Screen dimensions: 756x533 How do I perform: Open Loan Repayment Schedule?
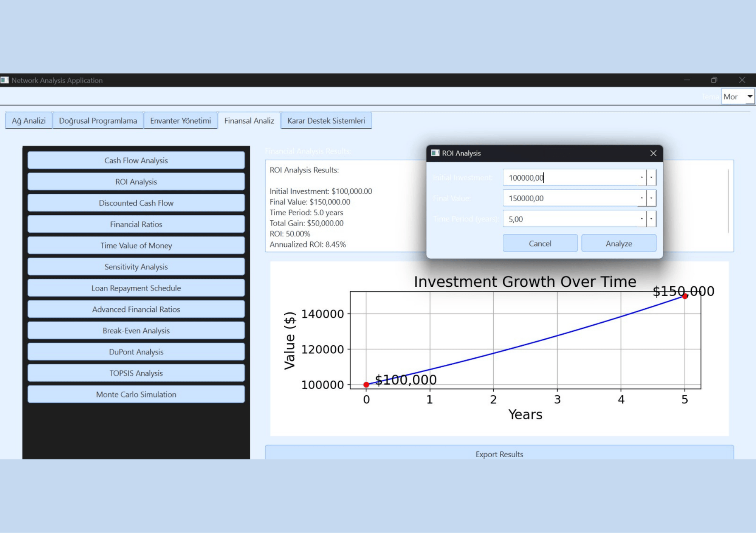pos(136,288)
